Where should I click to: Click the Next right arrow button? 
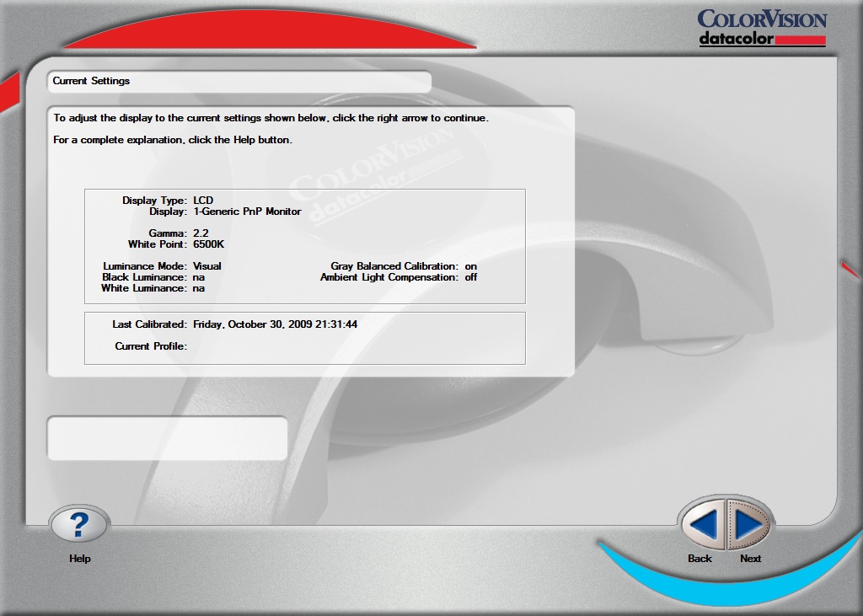(748, 524)
